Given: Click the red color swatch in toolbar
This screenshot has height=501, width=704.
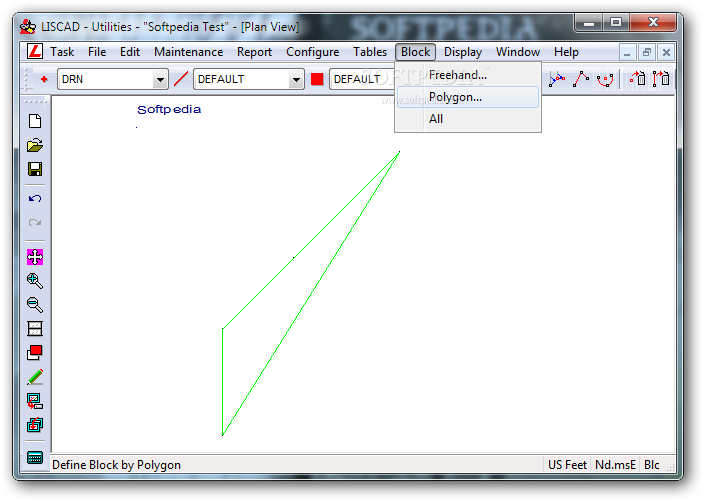Looking at the screenshot, I should tap(317, 79).
